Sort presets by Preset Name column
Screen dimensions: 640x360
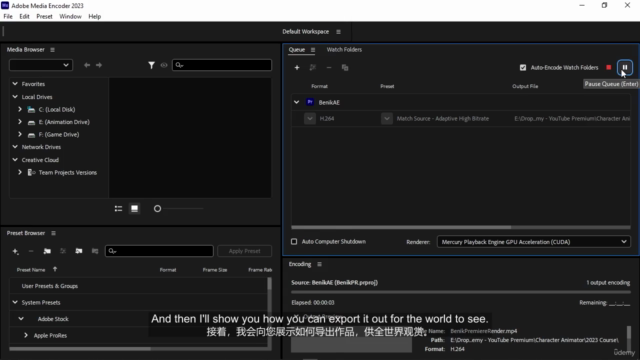[31, 270]
